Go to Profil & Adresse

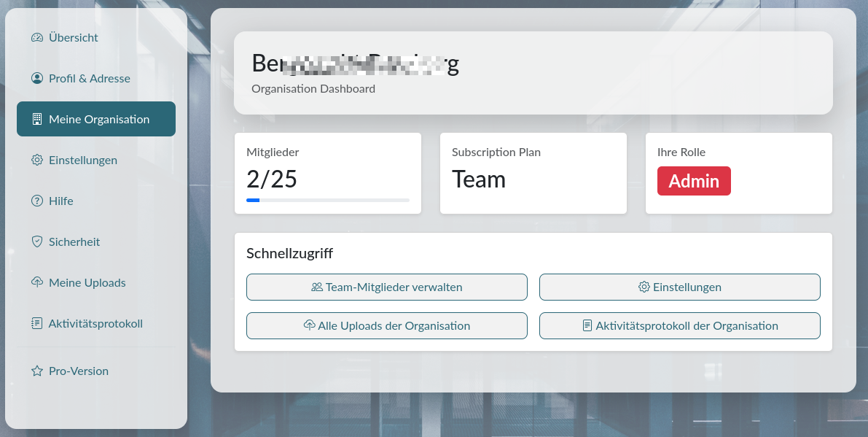click(x=96, y=78)
